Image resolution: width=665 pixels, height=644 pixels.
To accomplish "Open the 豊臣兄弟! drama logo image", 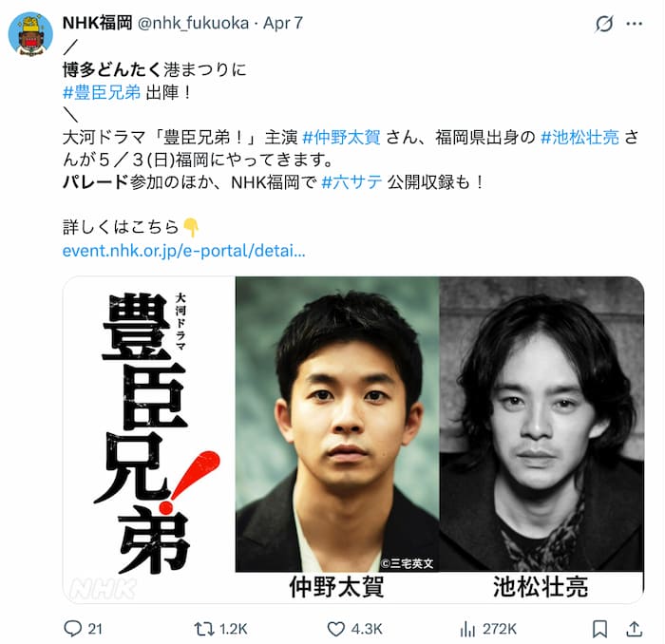I will (149, 439).
